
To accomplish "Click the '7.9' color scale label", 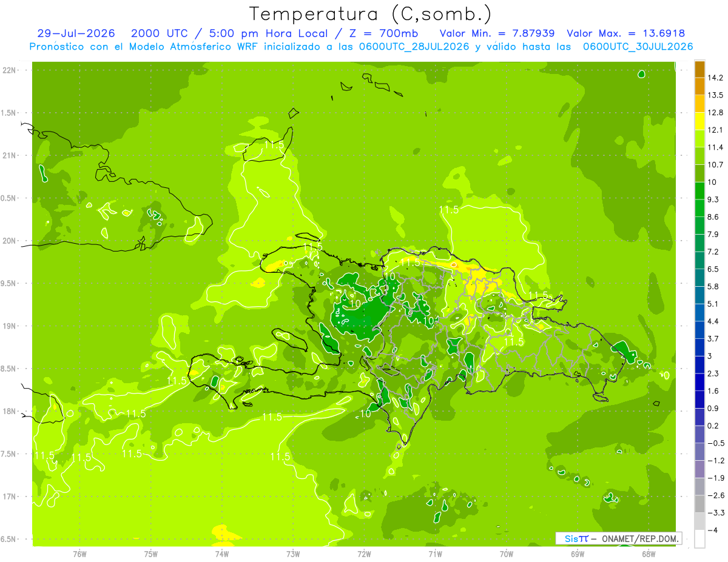I will coord(713,235).
